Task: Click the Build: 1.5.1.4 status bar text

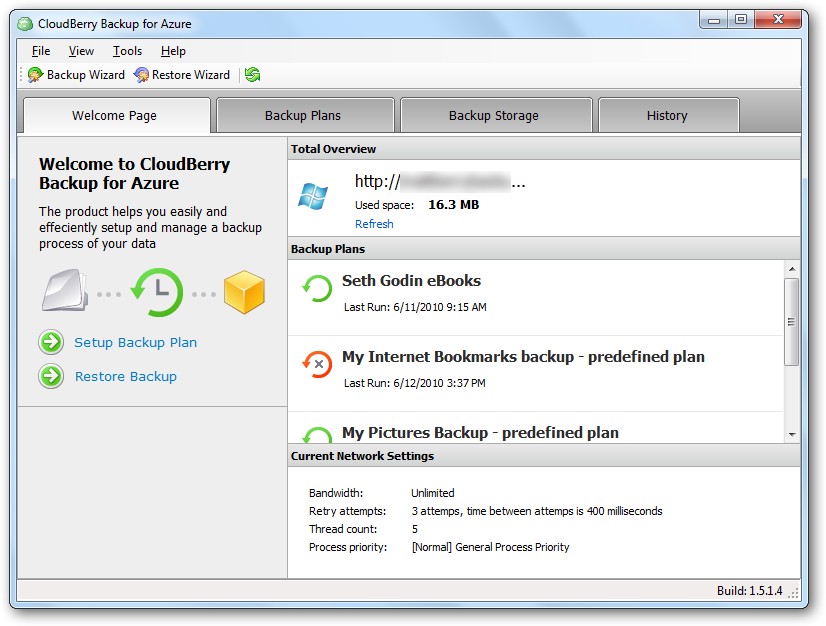Action: [749, 591]
